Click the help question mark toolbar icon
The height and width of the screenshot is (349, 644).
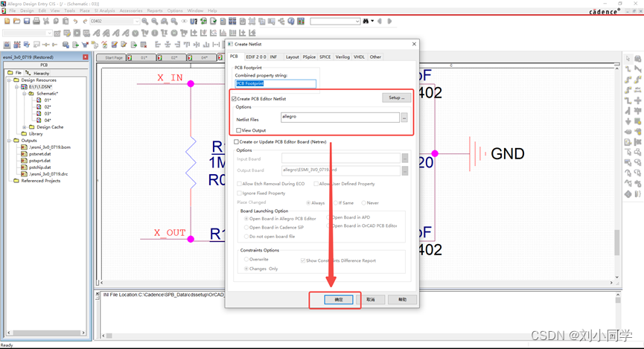290,22
